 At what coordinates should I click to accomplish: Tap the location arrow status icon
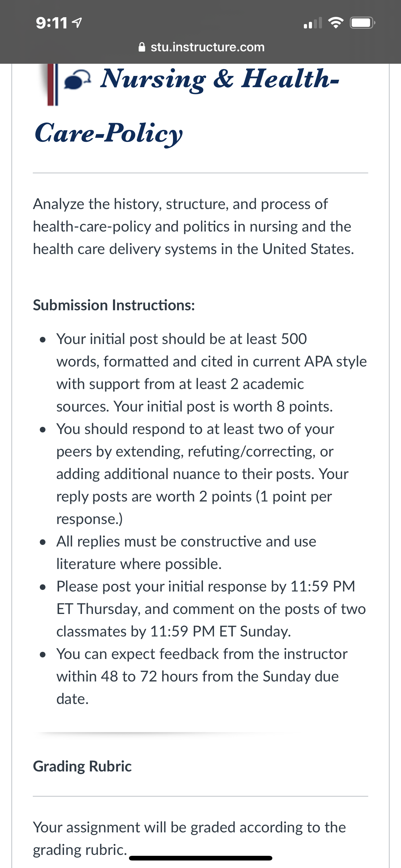(77, 23)
